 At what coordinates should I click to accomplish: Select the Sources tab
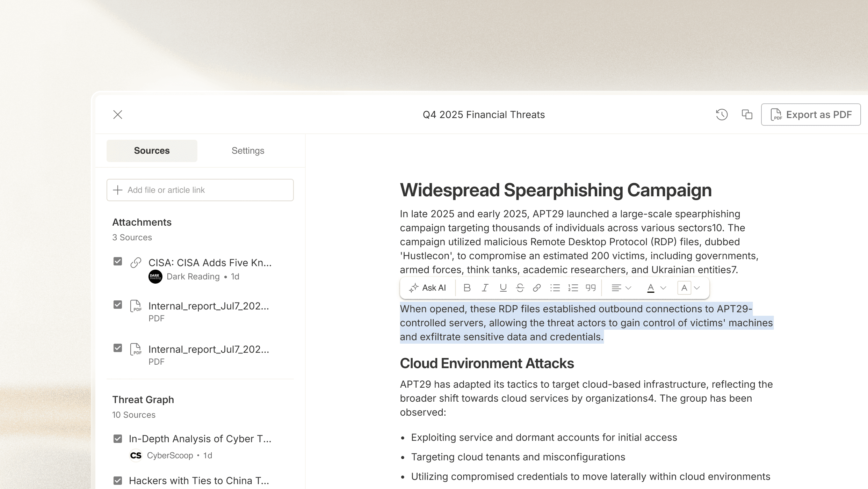pos(152,151)
